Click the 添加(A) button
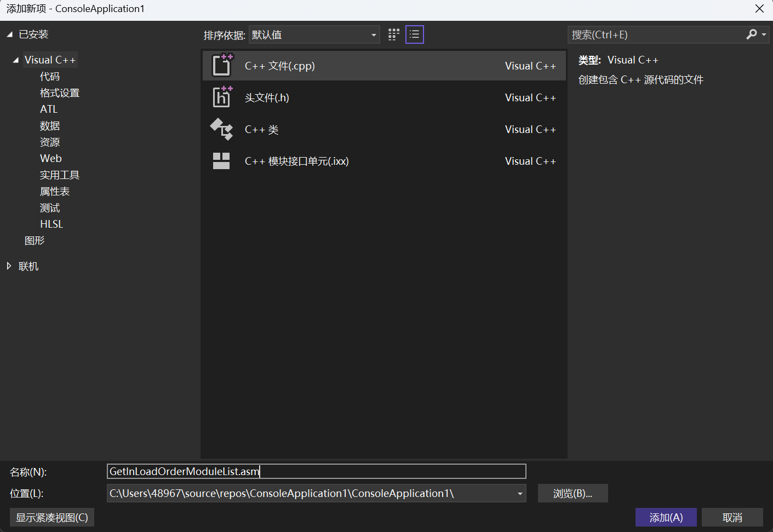773x532 pixels. 666,517
